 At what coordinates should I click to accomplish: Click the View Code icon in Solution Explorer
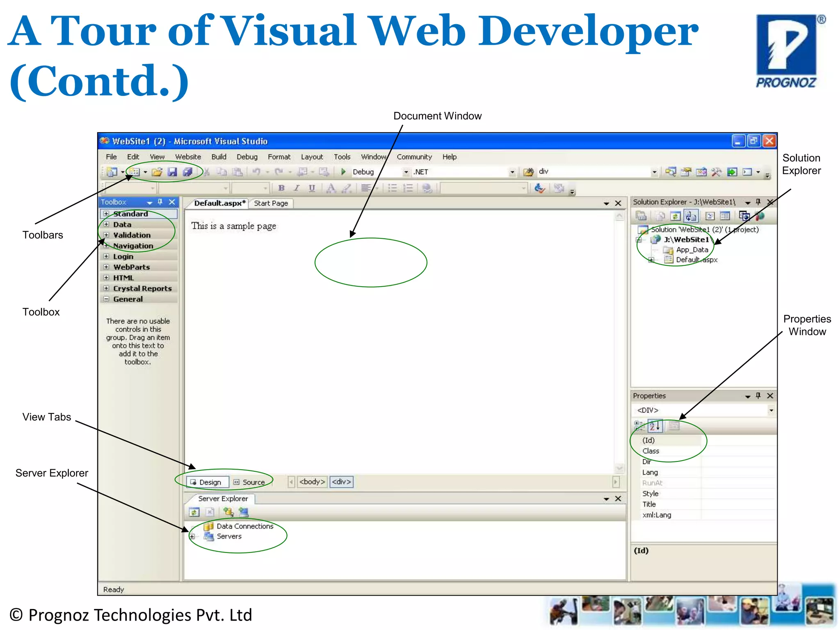click(x=710, y=216)
